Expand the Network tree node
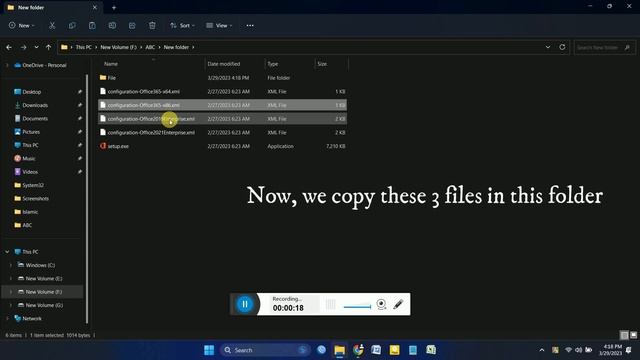 point(7,318)
